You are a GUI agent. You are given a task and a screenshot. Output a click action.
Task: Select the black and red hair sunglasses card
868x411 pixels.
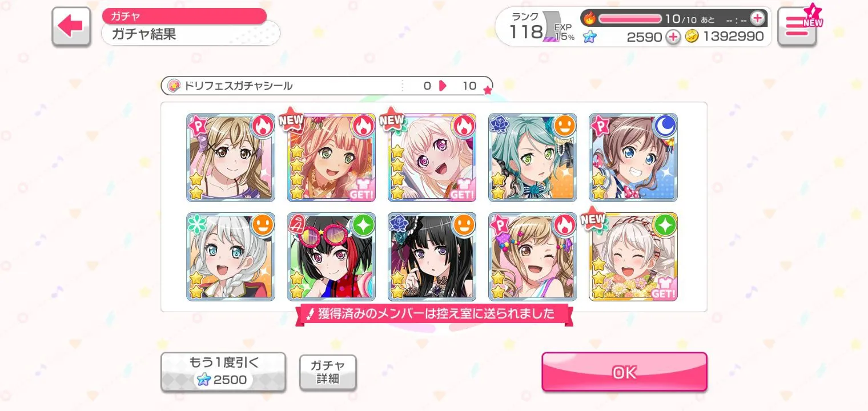click(x=331, y=257)
